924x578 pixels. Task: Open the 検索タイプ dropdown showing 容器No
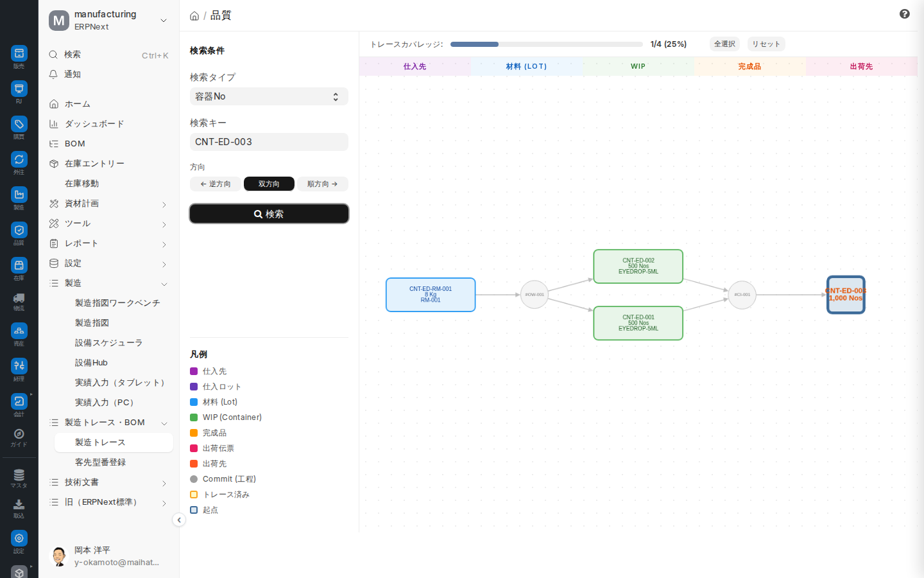pyautogui.click(x=269, y=96)
